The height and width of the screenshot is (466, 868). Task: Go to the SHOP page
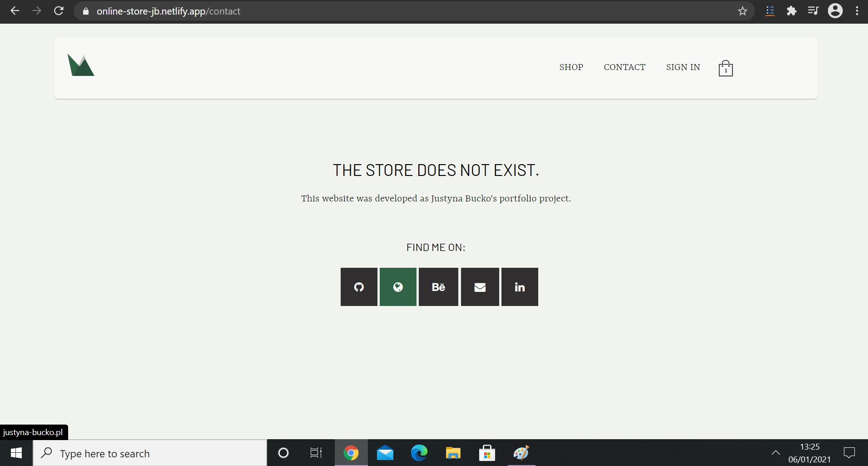571,67
